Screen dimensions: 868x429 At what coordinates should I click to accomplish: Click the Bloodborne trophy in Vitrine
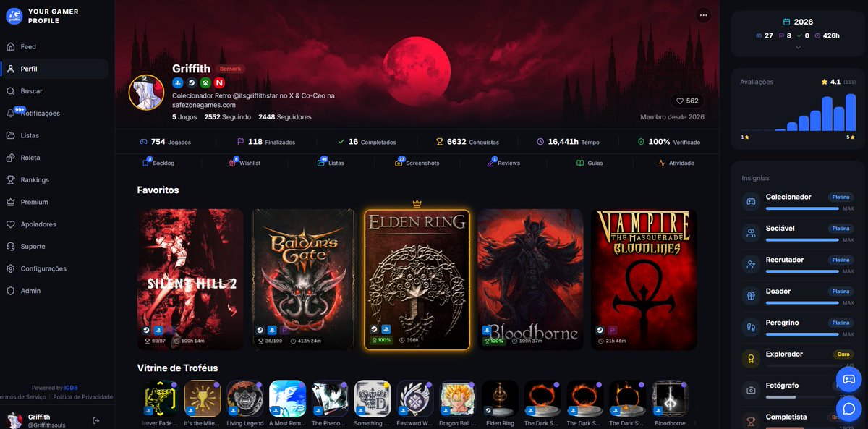click(671, 398)
